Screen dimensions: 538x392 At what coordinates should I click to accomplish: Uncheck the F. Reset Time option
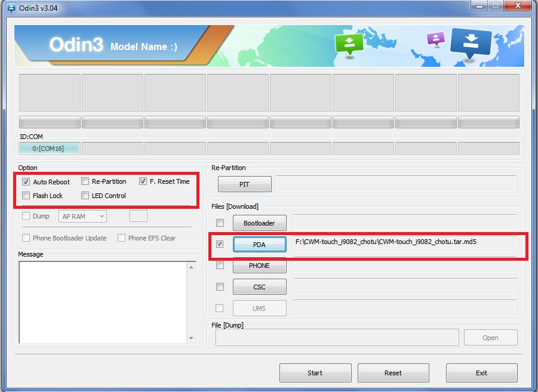(x=143, y=181)
